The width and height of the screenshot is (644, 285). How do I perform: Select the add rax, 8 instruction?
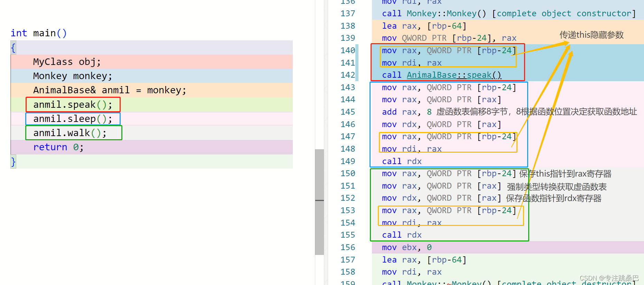pyautogui.click(x=407, y=112)
